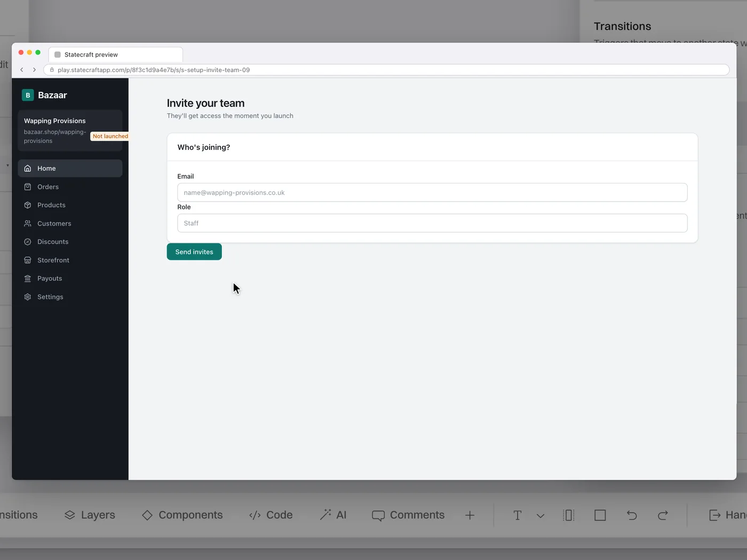The image size is (747, 560).
Task: Select the frame tool with dashed side borders
Action: click(x=569, y=515)
